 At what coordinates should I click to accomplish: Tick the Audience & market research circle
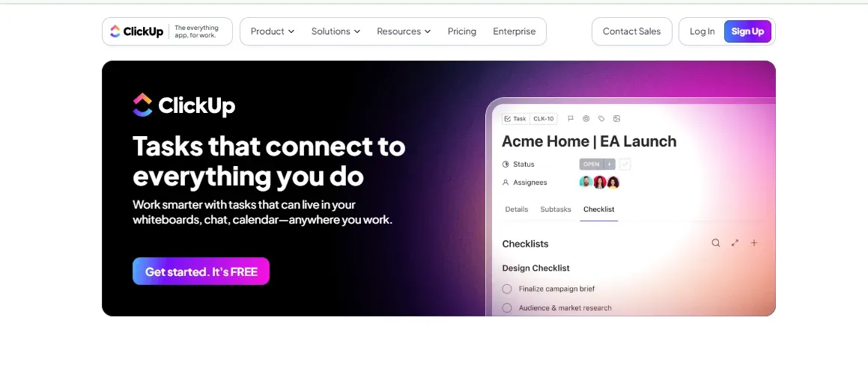(506, 308)
